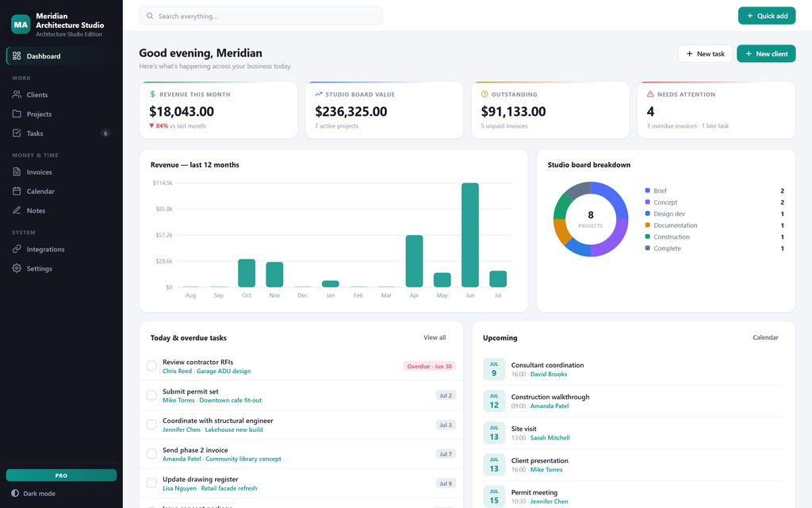
Task: Open Community library concept link
Action: (243, 459)
